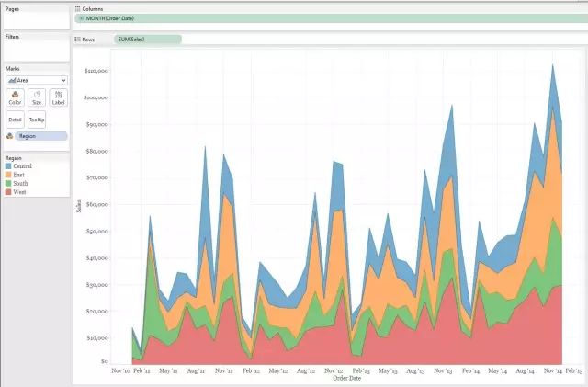Viewport: 588px width, 387px height.
Task: Click the Rows shelf icon
Action: coord(77,40)
